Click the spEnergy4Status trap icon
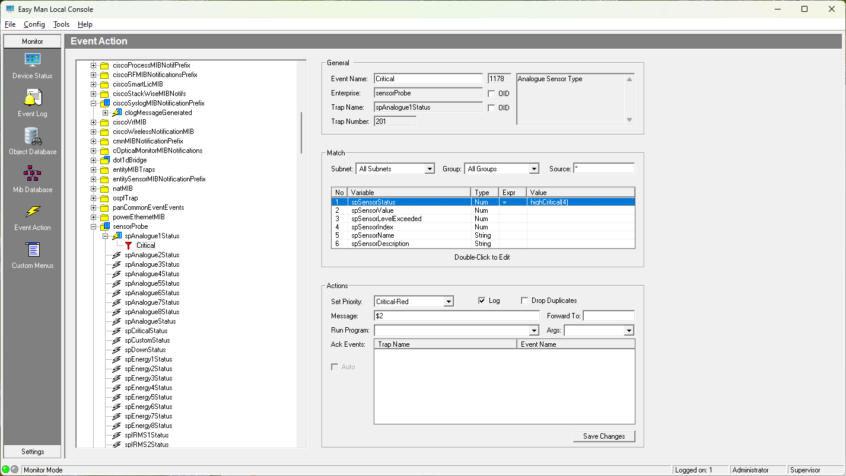846x476 pixels. [117, 388]
